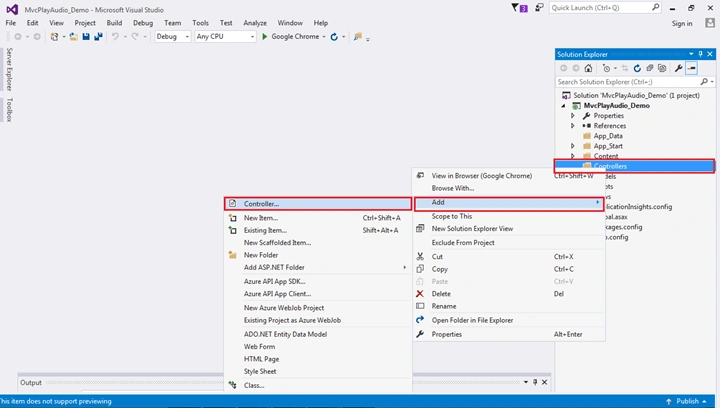
Task: Click the Refresh browser icon in toolbar
Action: [x=334, y=37]
